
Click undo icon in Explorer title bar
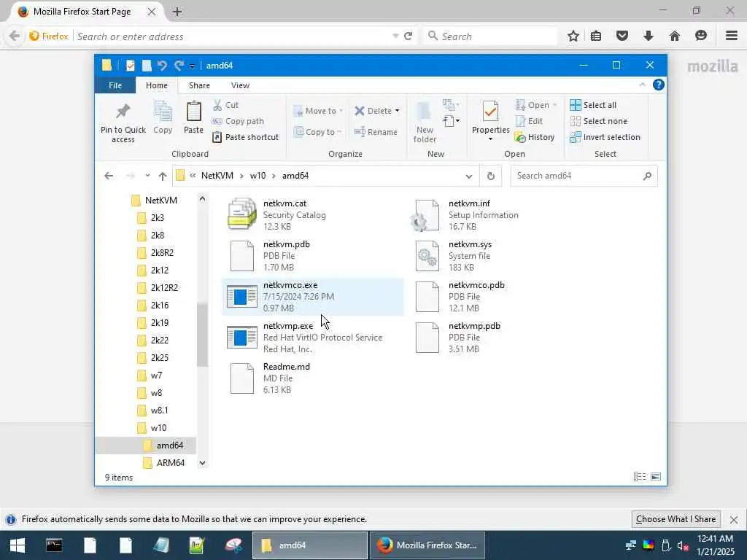[162, 65]
